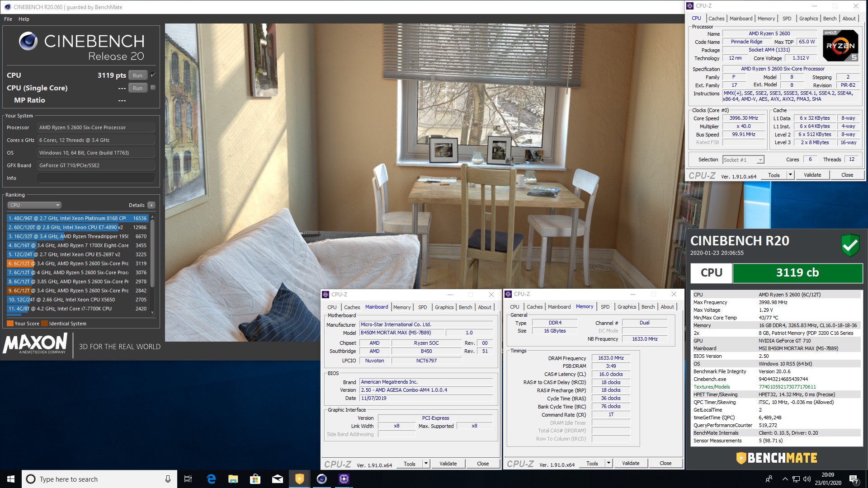Click the BenchMate green shield checkmark
The height and width of the screenshot is (488, 868).
click(850, 245)
